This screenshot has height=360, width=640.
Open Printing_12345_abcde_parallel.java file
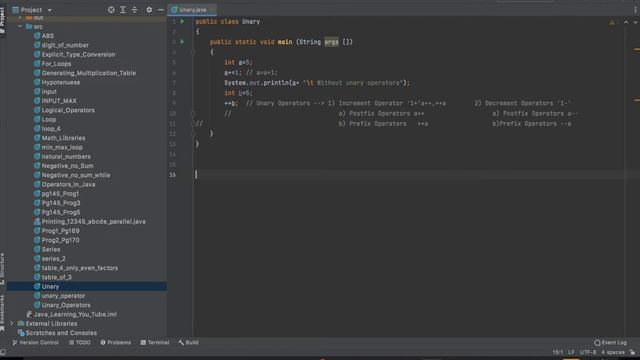[93, 222]
